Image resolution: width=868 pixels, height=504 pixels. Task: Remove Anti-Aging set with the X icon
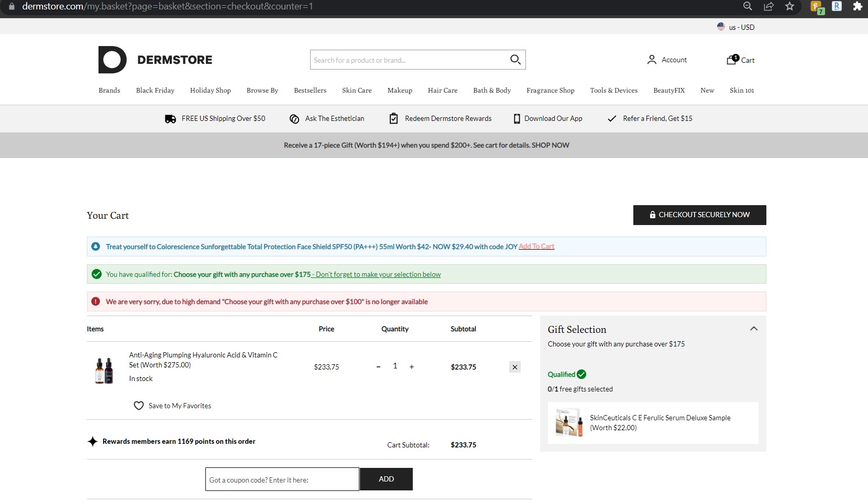pos(515,367)
